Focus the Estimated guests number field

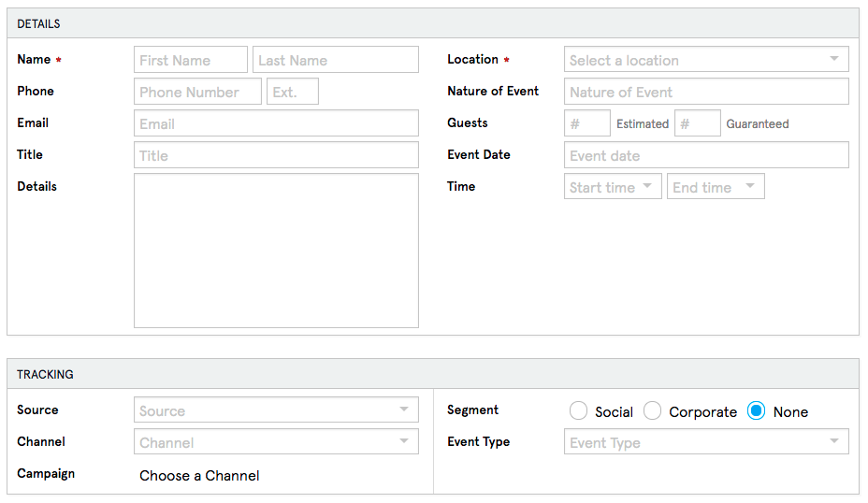click(x=587, y=123)
